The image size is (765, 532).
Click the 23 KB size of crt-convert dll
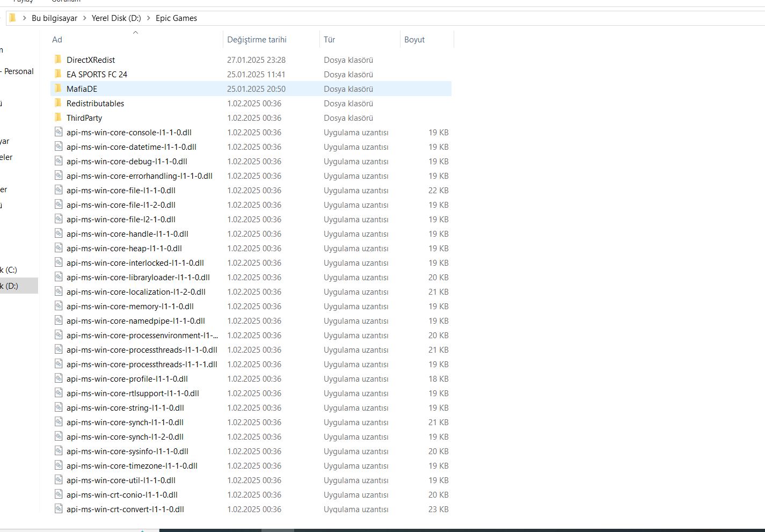point(438,509)
